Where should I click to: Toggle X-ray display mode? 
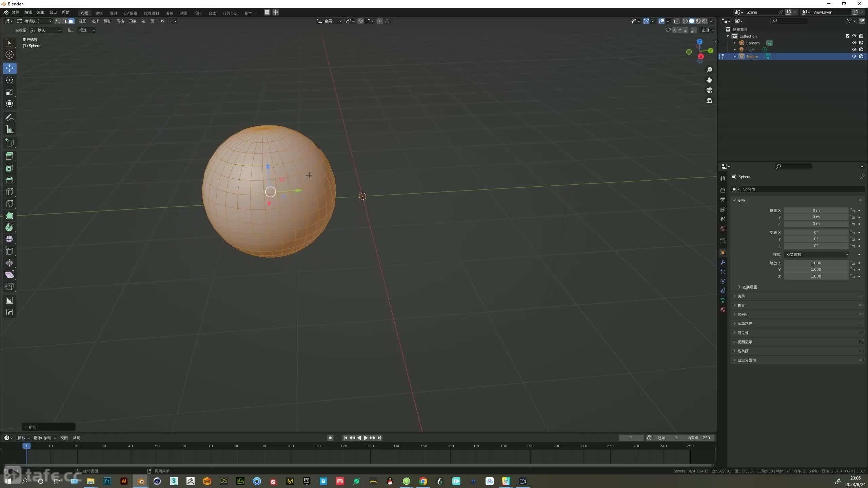pos(676,21)
